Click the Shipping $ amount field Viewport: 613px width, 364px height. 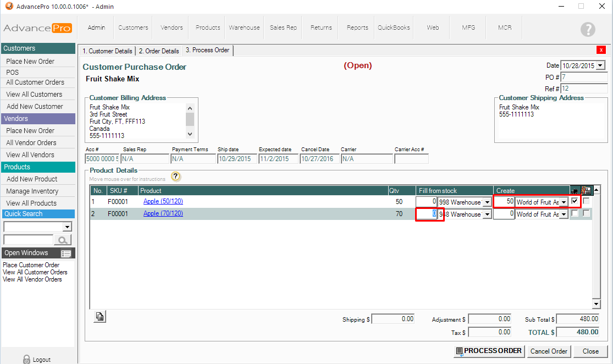pyautogui.click(x=394, y=319)
